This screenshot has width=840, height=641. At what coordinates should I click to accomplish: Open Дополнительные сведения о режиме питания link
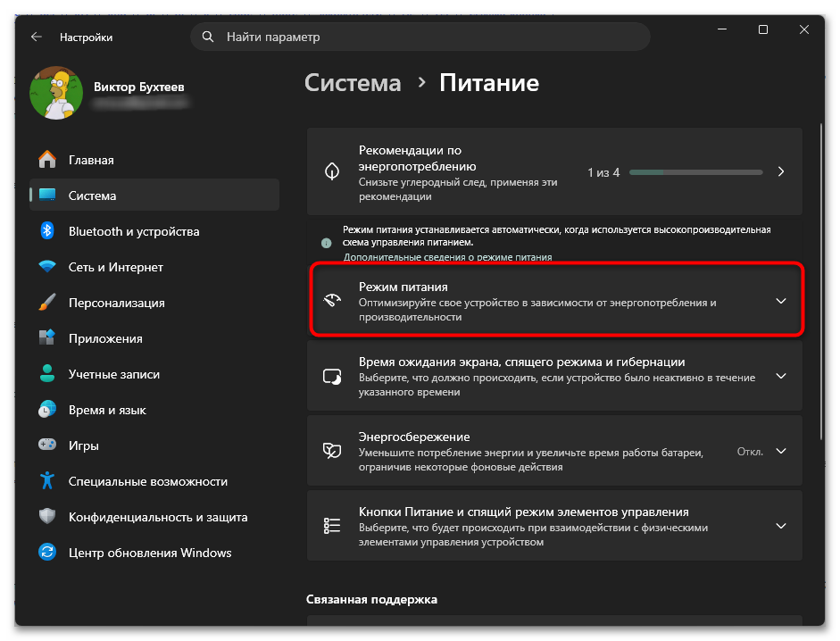[x=447, y=257]
